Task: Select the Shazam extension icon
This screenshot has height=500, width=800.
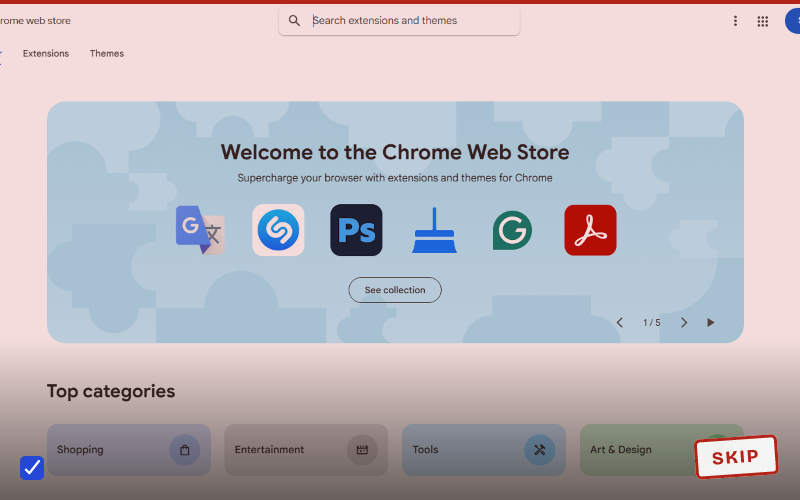Action: 278,230
